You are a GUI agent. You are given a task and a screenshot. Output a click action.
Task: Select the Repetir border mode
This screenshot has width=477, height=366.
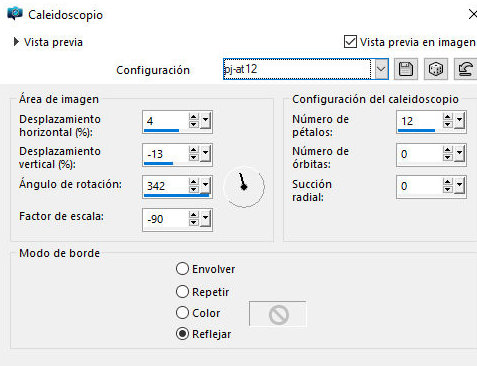(x=182, y=292)
